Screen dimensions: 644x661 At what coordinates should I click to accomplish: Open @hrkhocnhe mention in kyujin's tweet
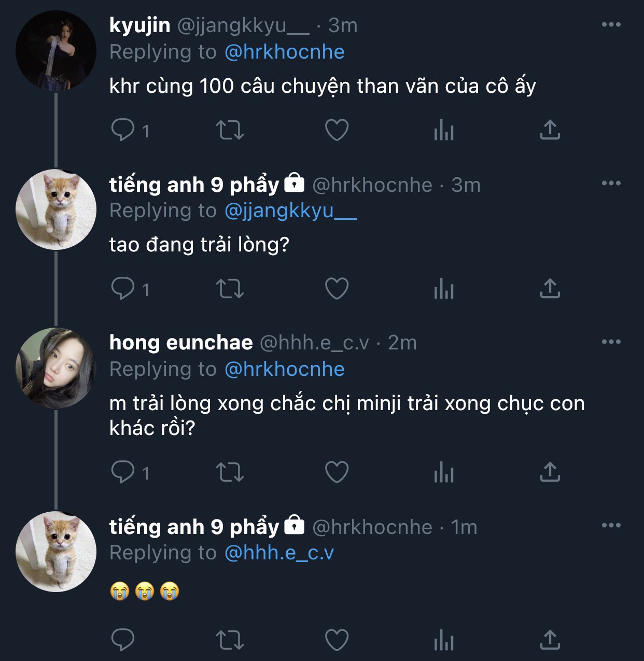click(x=284, y=52)
